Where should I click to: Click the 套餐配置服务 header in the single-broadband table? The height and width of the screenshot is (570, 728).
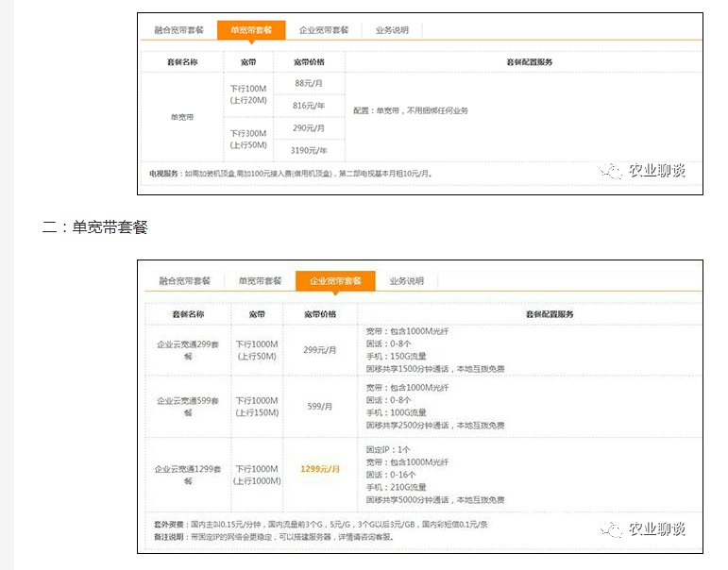[x=530, y=61]
